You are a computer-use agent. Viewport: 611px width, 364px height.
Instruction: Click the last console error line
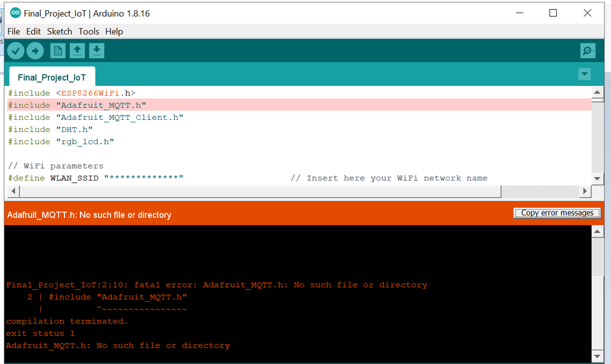[x=118, y=346]
